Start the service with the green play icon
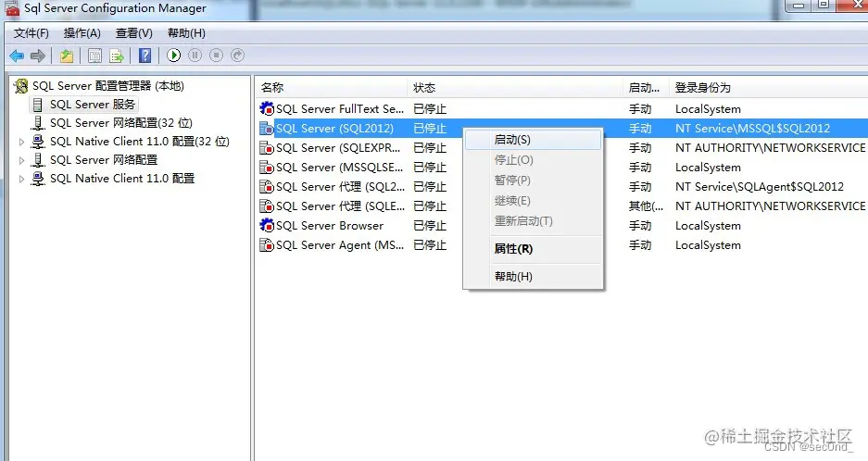This screenshot has width=868, height=461. (x=174, y=56)
